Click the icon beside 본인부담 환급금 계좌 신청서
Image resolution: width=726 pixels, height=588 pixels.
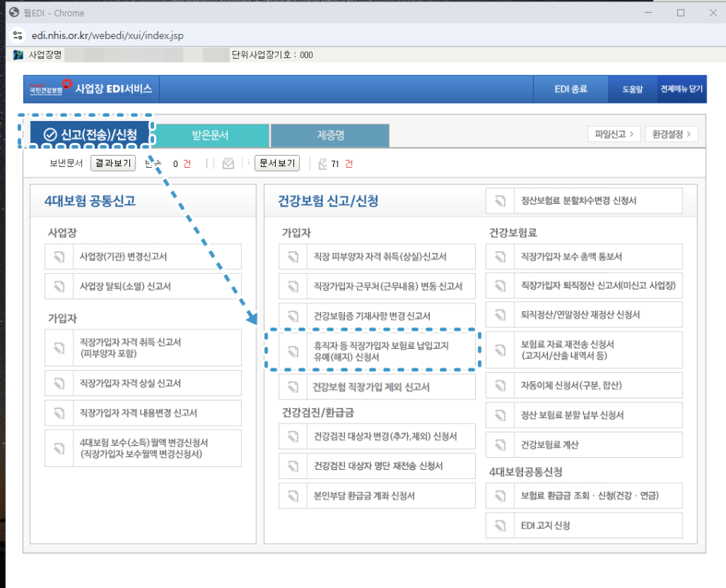292,496
